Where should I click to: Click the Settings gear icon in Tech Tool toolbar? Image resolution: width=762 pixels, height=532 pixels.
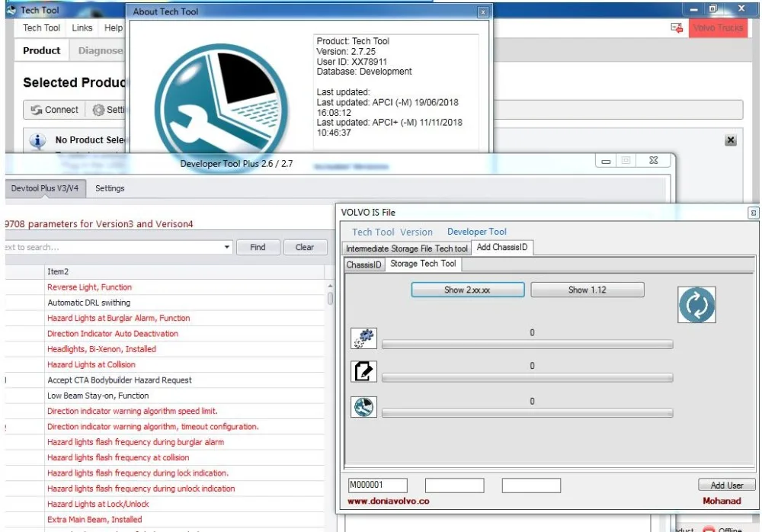98,110
